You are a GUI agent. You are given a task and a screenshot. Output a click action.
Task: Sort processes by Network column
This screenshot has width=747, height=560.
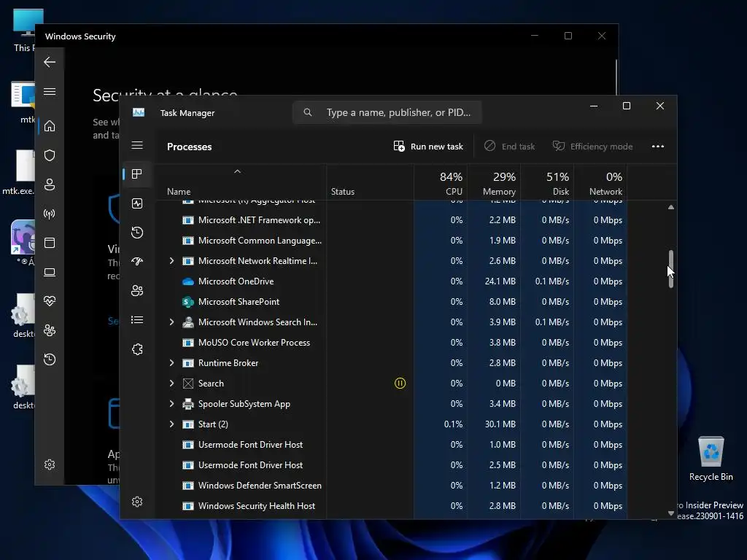click(x=601, y=183)
